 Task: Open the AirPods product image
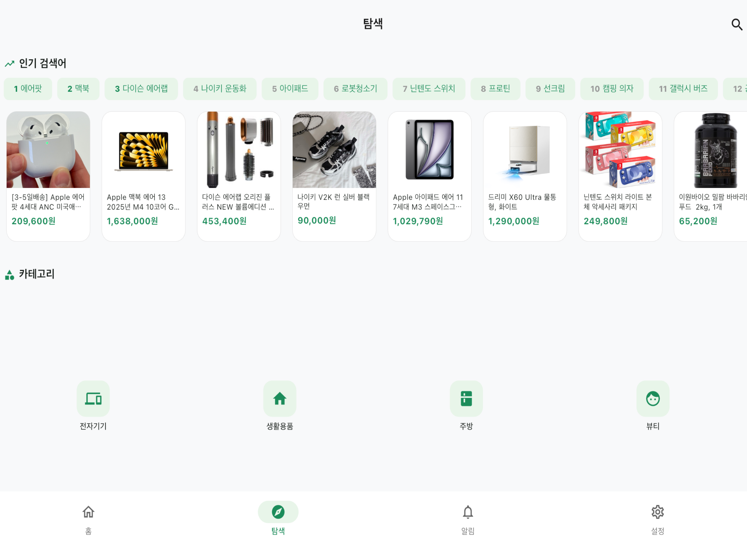[x=48, y=149]
